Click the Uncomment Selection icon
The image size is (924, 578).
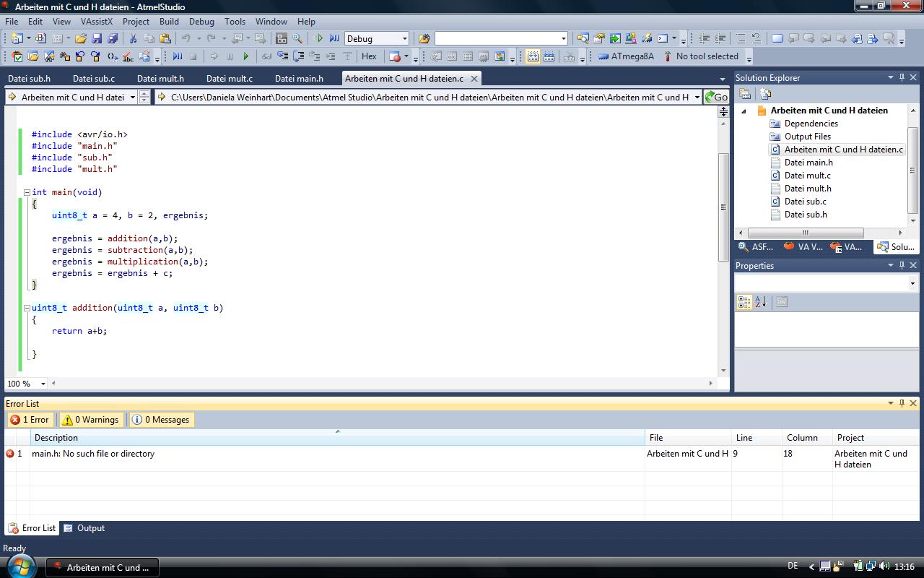[757, 39]
